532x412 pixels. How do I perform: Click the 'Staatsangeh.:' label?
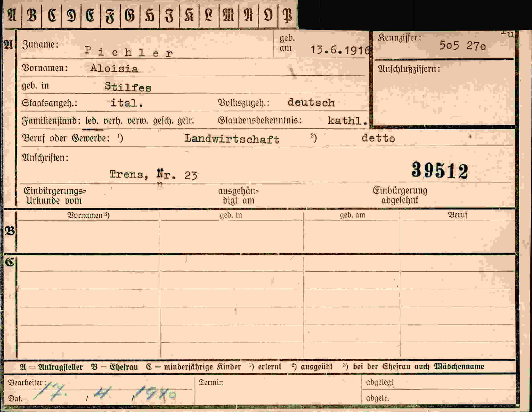tap(49, 103)
